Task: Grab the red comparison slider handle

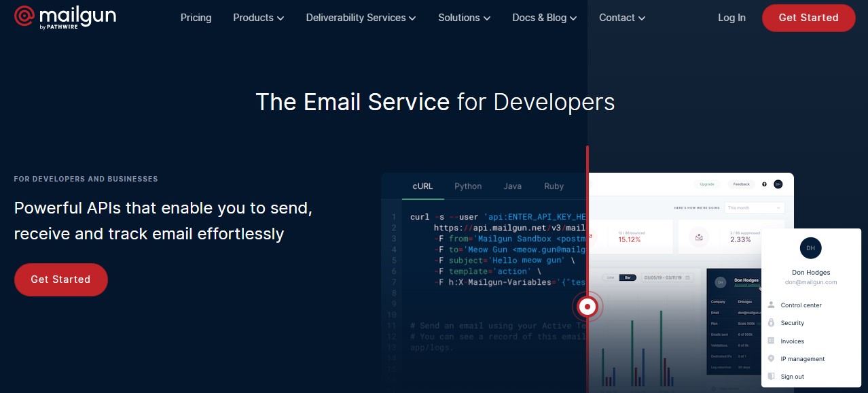Action: (x=587, y=307)
